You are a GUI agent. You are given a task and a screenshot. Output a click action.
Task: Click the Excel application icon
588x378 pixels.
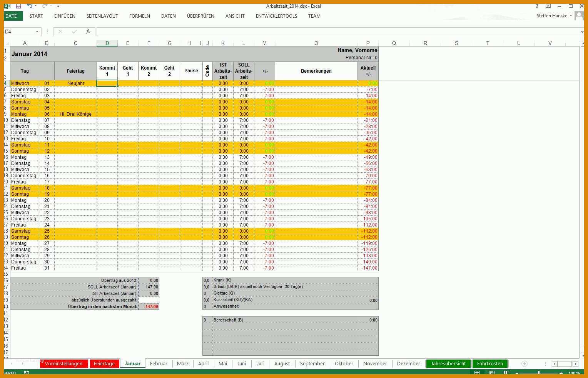tap(7, 6)
